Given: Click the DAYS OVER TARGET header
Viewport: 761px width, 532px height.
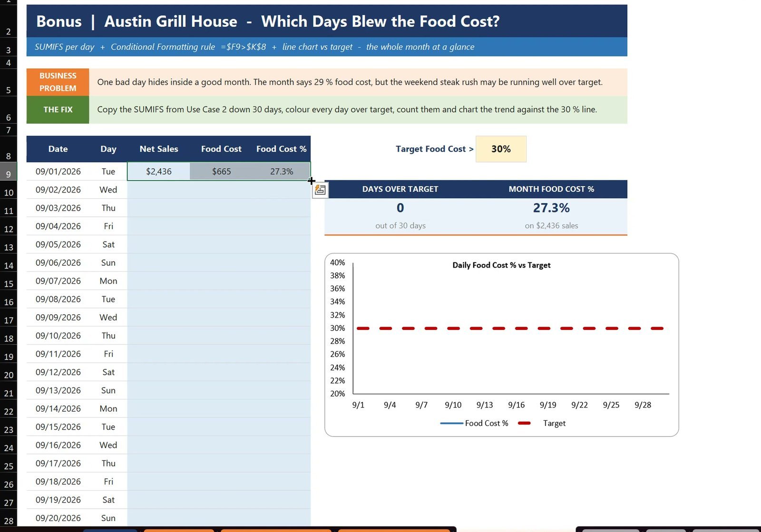Looking at the screenshot, I should [400, 189].
